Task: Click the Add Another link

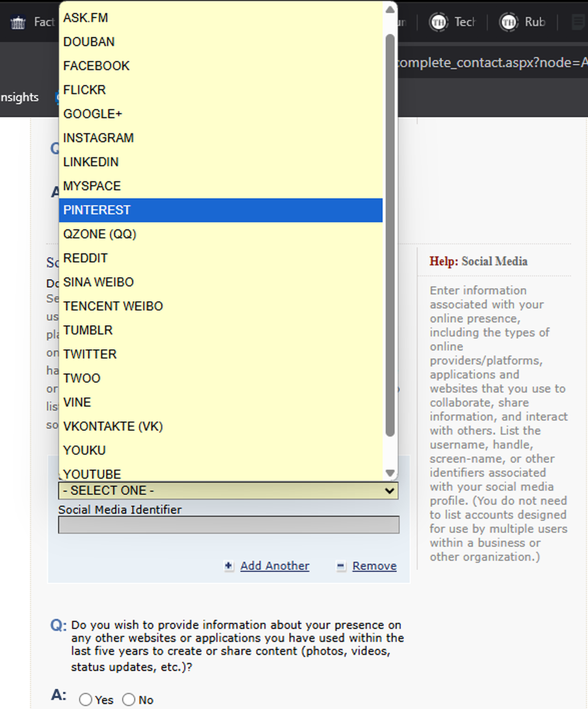Action: [x=274, y=566]
